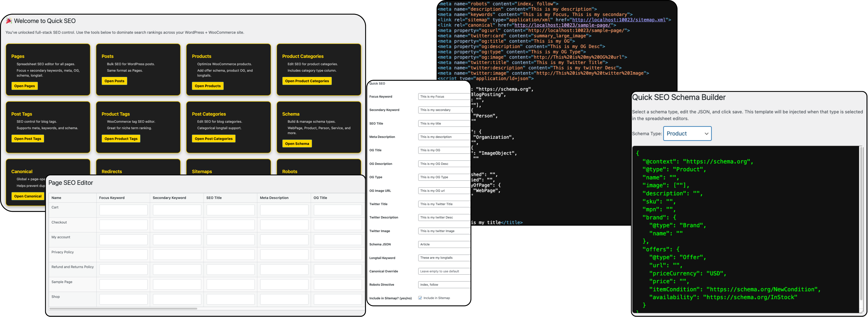868x317 pixels.
Task: Open Pages editor button
Action: coord(25,86)
